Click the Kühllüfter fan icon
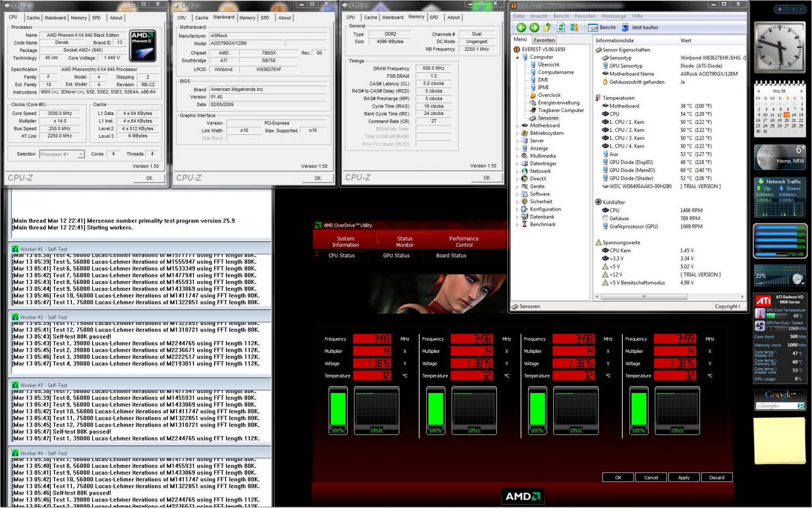Image resolution: width=812 pixels, height=508 pixels. click(x=598, y=202)
